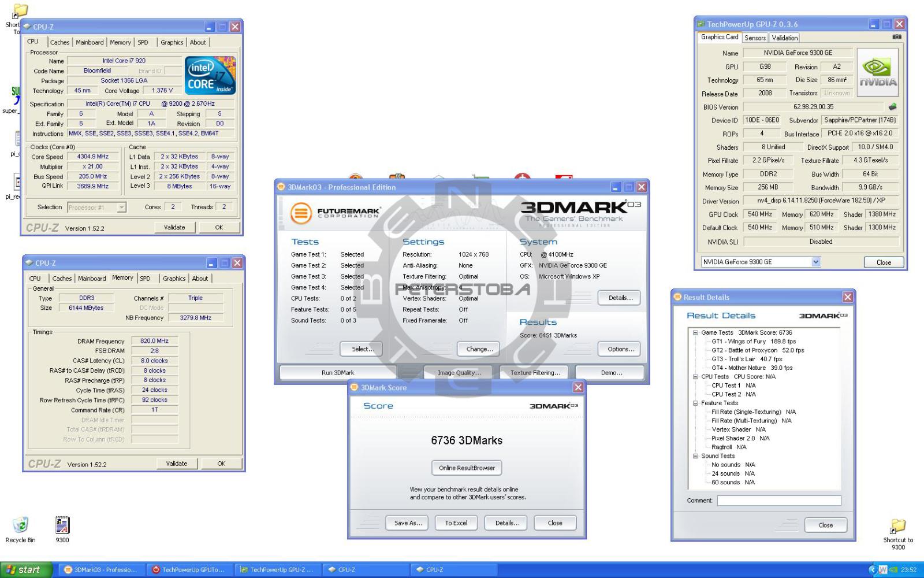Click the Result Details title bar icon

(678, 297)
